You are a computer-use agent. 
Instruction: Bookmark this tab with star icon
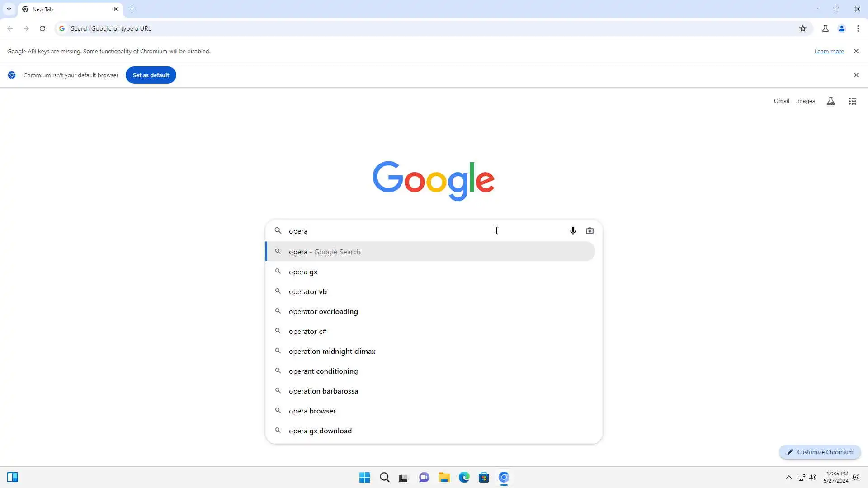point(802,28)
